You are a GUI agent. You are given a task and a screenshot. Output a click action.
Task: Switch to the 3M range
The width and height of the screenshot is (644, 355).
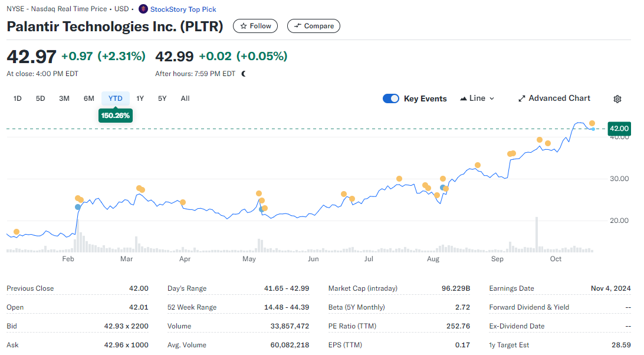coord(64,98)
